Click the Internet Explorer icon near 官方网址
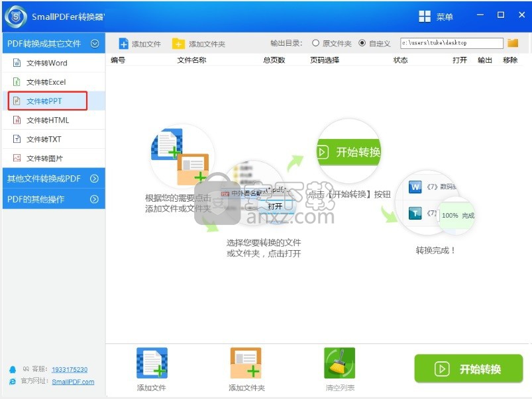This screenshot has height=399, width=532. coord(13,382)
